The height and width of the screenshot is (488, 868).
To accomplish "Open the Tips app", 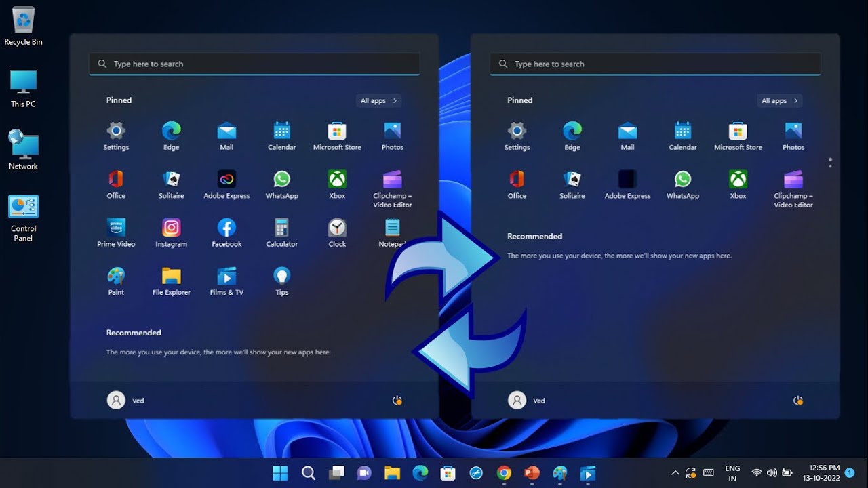I will tap(281, 281).
